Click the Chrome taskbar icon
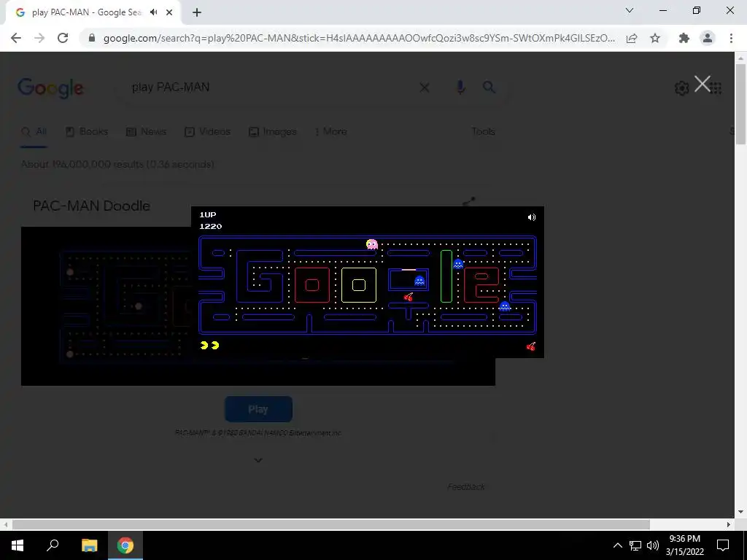The width and height of the screenshot is (747, 560). (x=125, y=545)
